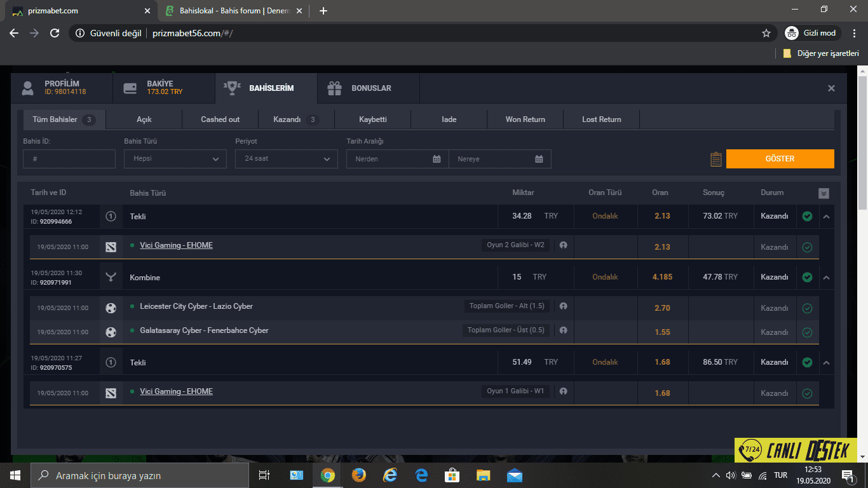Select Galatasaray Cyber - Fenerbahce Cyber match
The height and width of the screenshot is (488, 868).
pos(204,330)
